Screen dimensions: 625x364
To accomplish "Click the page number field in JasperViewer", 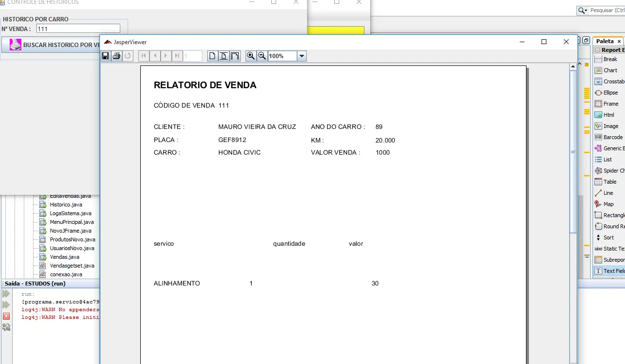I will [193, 56].
